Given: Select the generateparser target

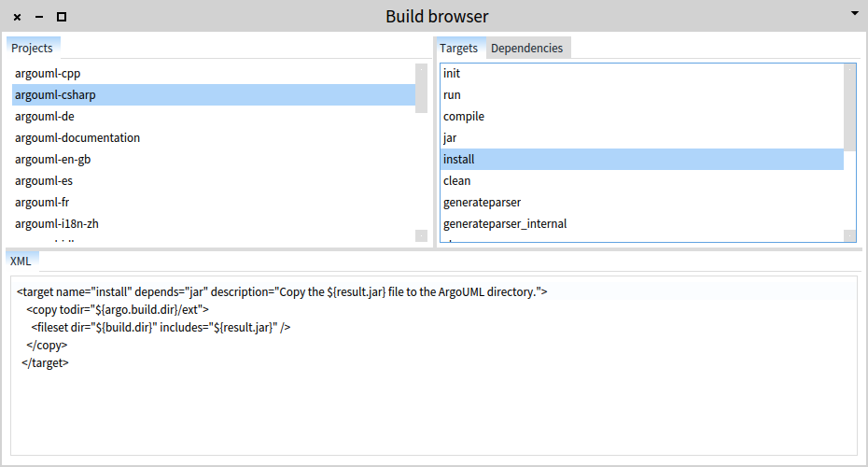Looking at the screenshot, I should [x=642, y=203].
